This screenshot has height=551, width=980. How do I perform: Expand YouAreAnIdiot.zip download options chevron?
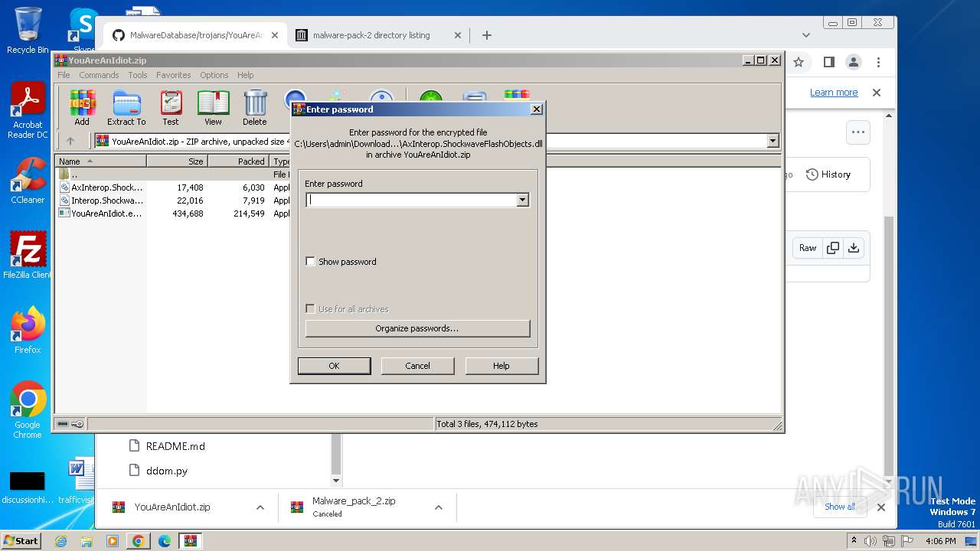[260, 507]
